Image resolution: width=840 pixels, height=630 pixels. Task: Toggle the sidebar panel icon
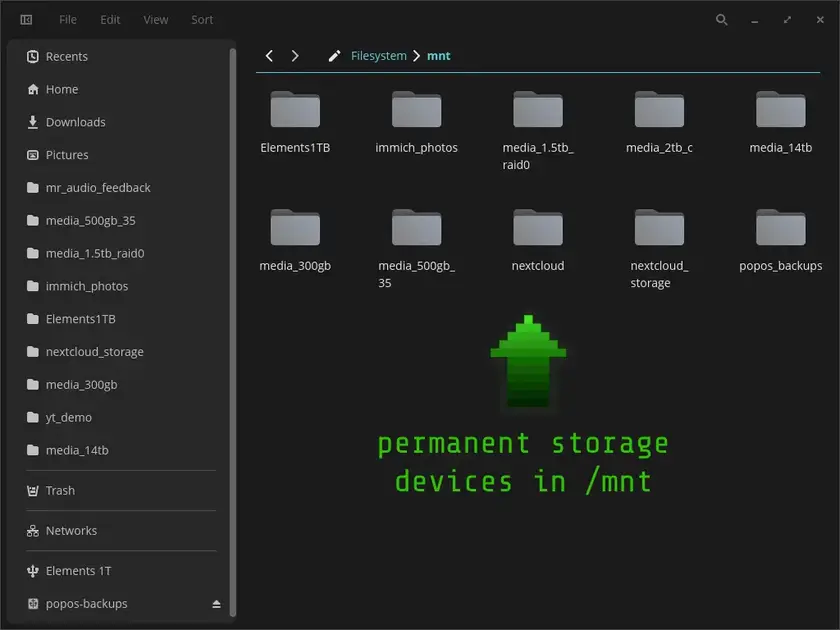point(26,20)
